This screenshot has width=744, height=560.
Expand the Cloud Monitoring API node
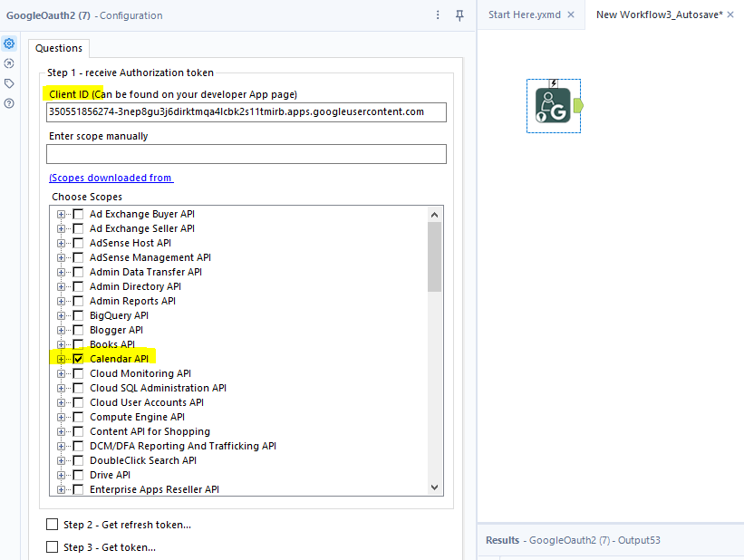pyautogui.click(x=61, y=373)
